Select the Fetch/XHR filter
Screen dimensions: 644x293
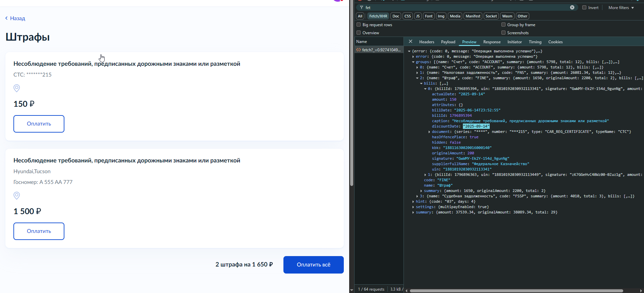point(378,16)
